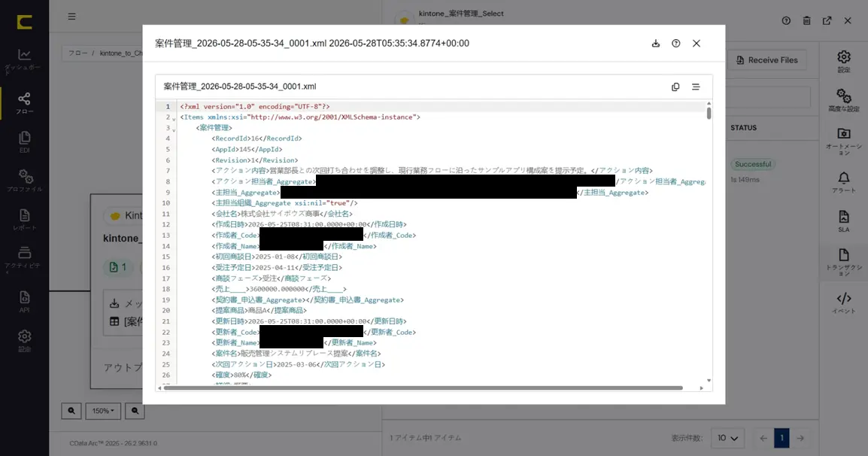Click the horizontal scrollbar of code viewer
The width and height of the screenshot is (868, 456).
tap(423, 388)
